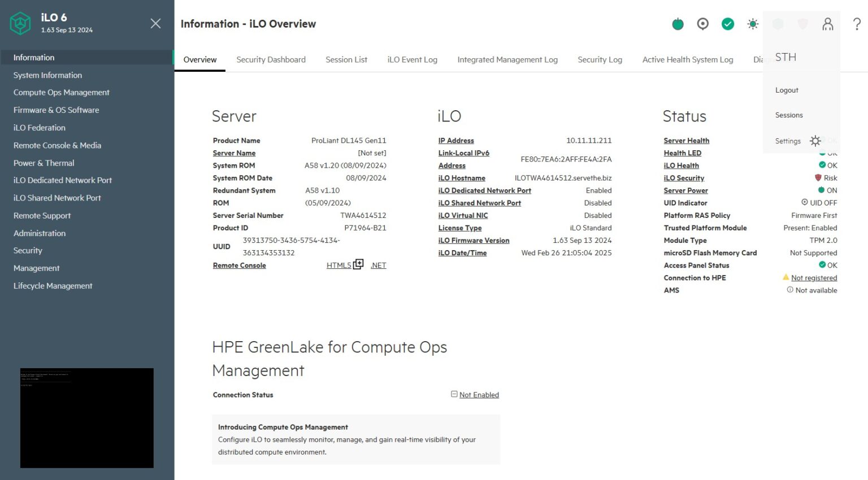Select Firmware & OS Software in sidebar
868x480 pixels.
57,110
